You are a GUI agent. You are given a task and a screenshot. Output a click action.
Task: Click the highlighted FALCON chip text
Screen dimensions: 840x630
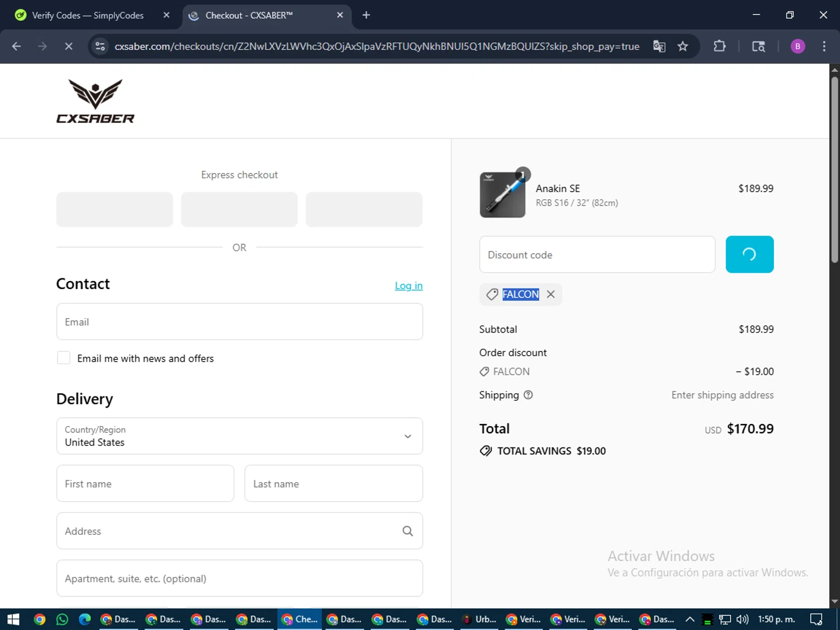521,294
